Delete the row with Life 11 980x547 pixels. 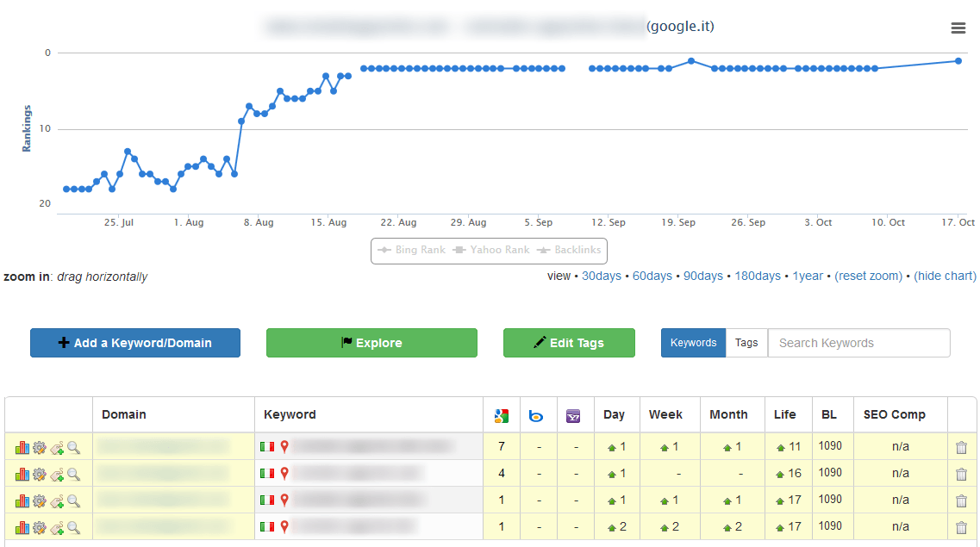coord(961,447)
